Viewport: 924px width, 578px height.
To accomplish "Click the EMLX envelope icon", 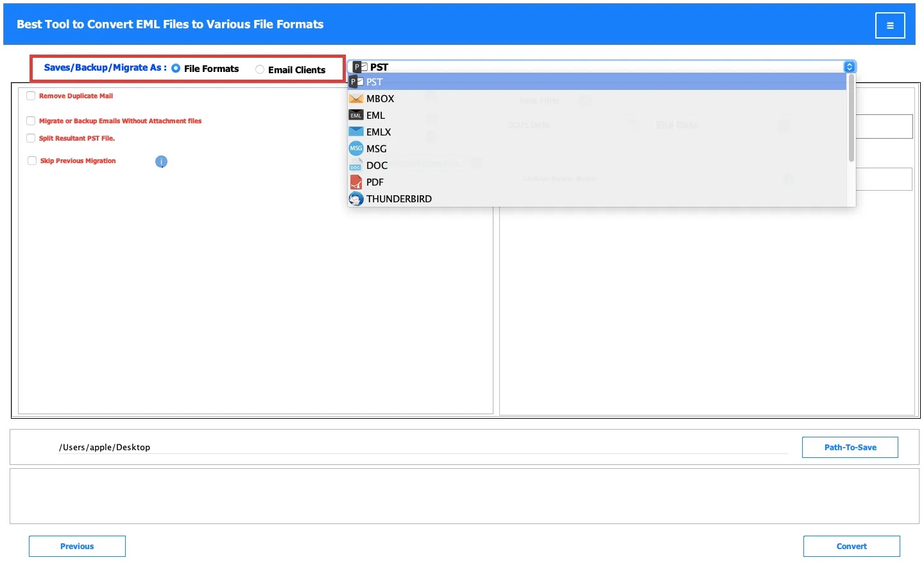I will click(x=356, y=132).
